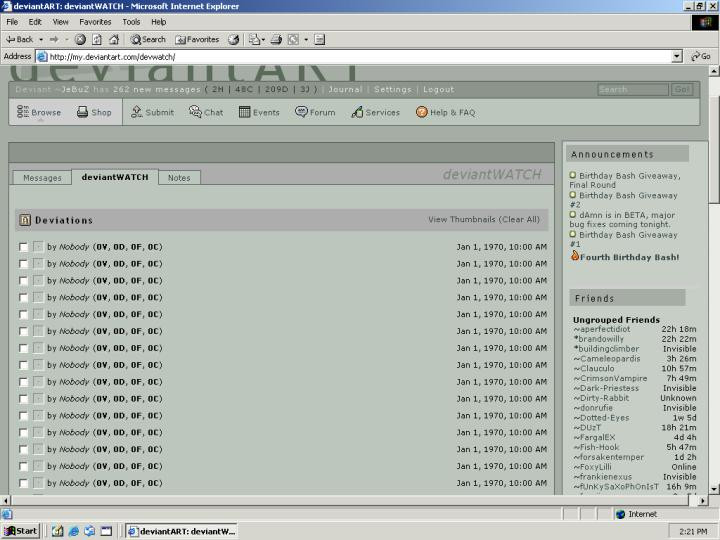Click the Submit icon in deviantART navigation

[136, 112]
